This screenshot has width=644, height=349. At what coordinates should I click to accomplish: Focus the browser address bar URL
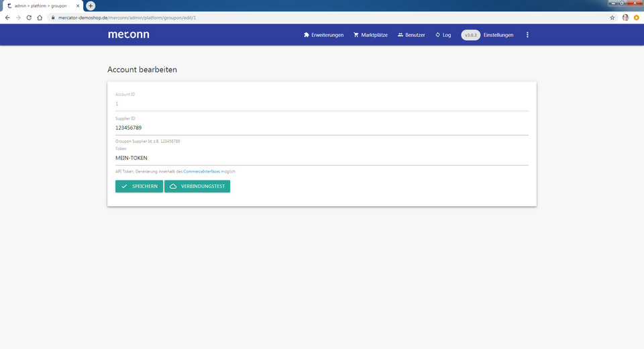tap(127, 17)
